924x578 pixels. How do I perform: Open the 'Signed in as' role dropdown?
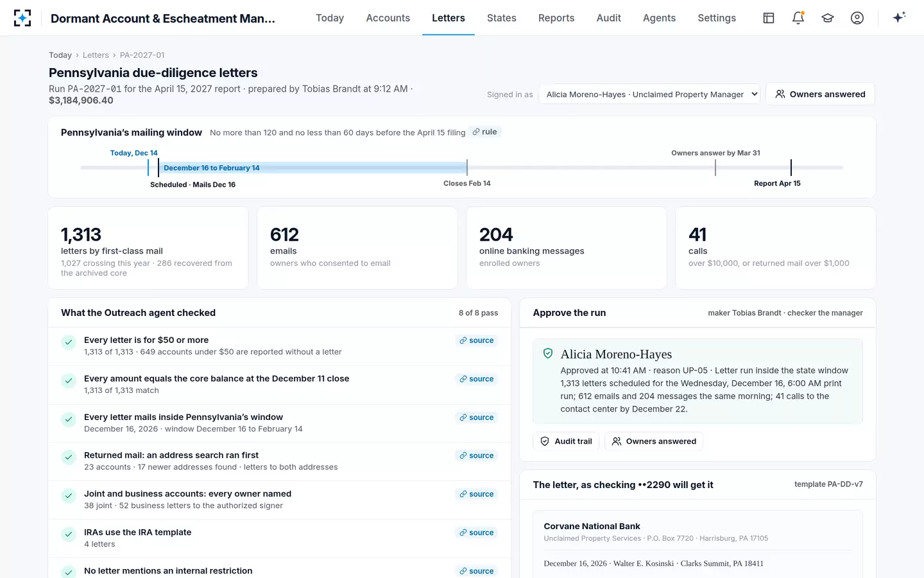pos(649,94)
